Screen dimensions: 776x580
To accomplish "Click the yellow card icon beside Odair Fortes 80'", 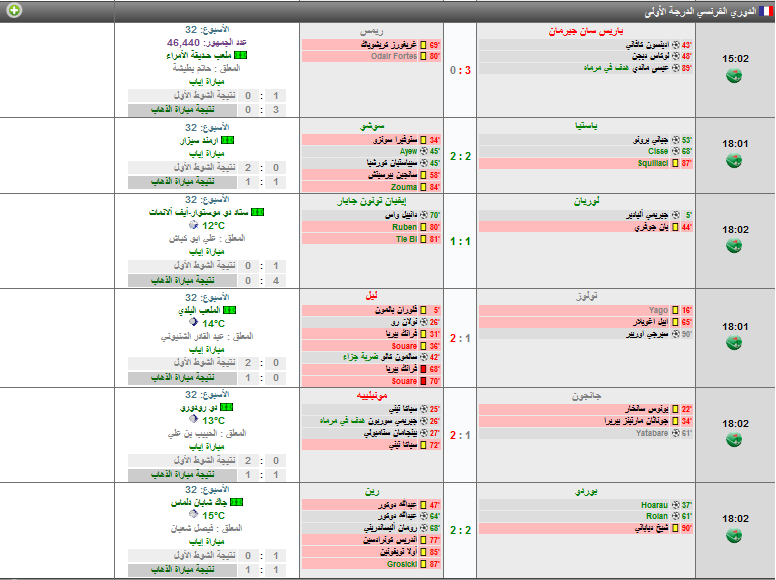I will point(424,56).
